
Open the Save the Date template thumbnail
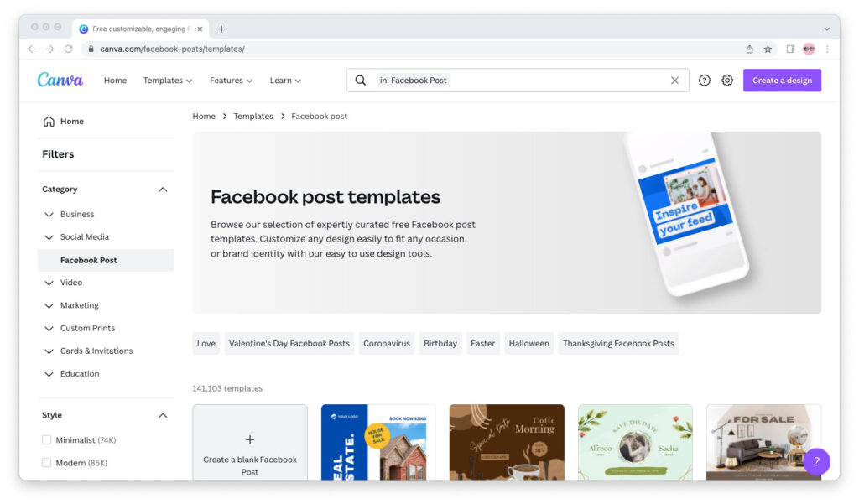tap(635, 443)
